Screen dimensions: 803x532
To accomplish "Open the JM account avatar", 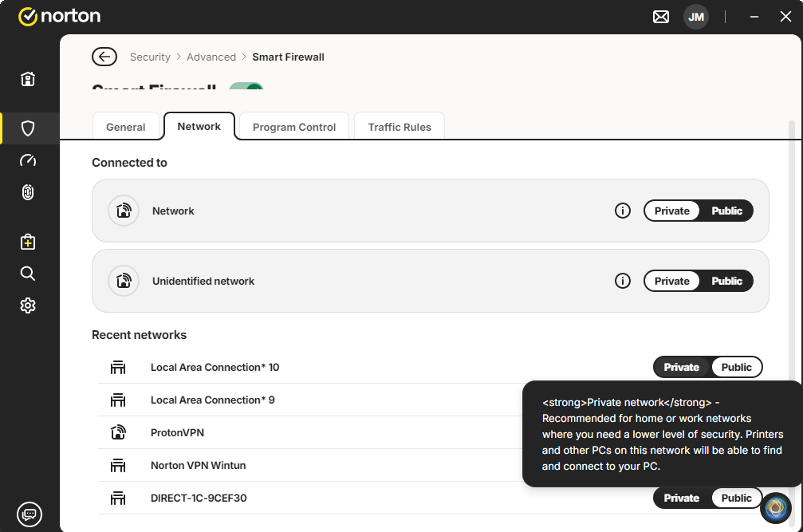I will tap(696, 17).
